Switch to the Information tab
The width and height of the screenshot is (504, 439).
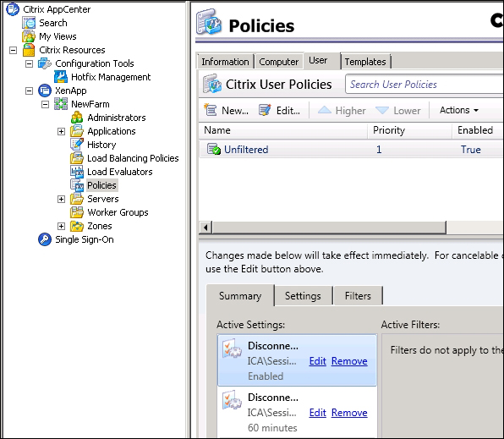(225, 62)
